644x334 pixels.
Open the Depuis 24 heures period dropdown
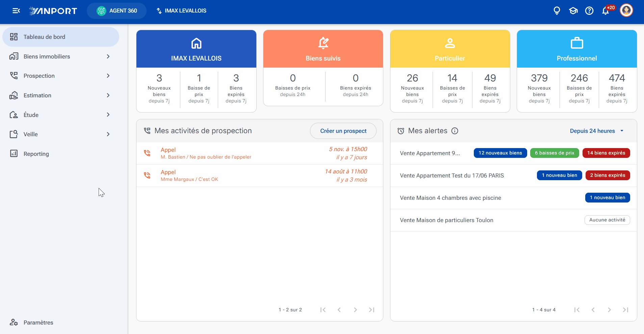click(596, 131)
